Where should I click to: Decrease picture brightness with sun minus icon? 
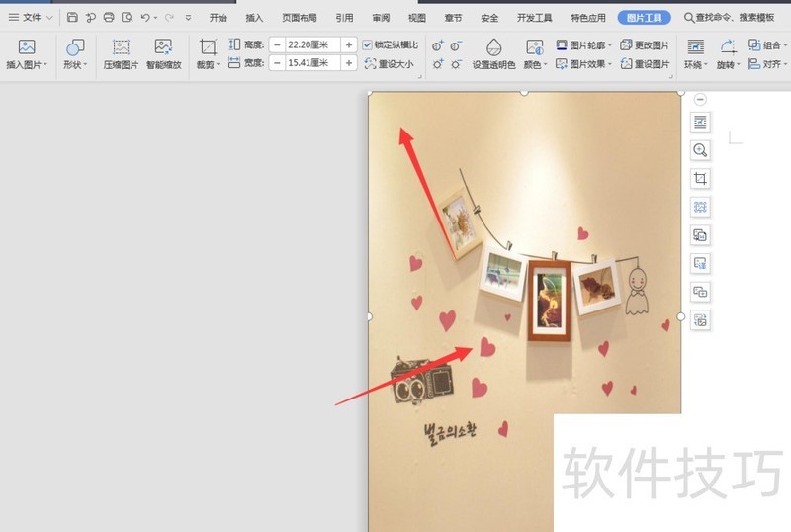point(456,64)
